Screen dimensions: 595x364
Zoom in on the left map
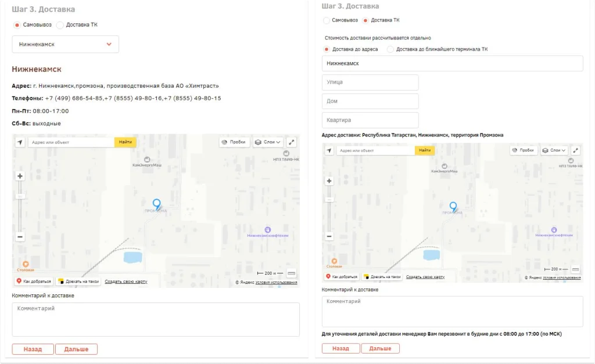pos(20,176)
